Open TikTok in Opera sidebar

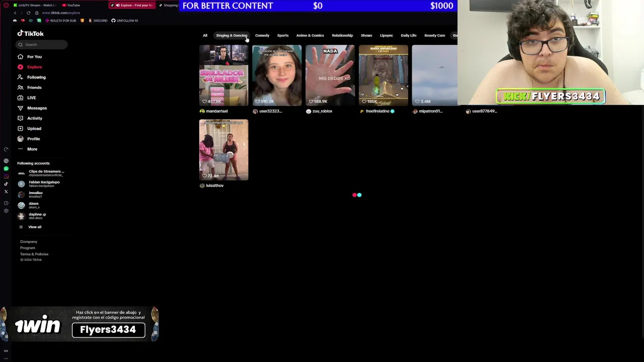point(6,184)
